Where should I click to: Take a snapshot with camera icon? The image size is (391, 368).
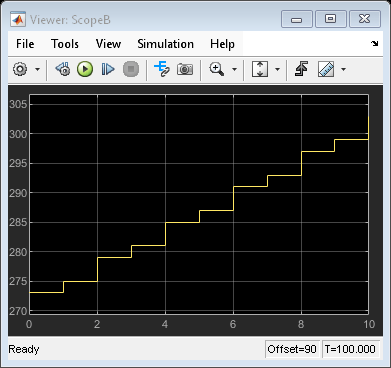tap(185, 69)
